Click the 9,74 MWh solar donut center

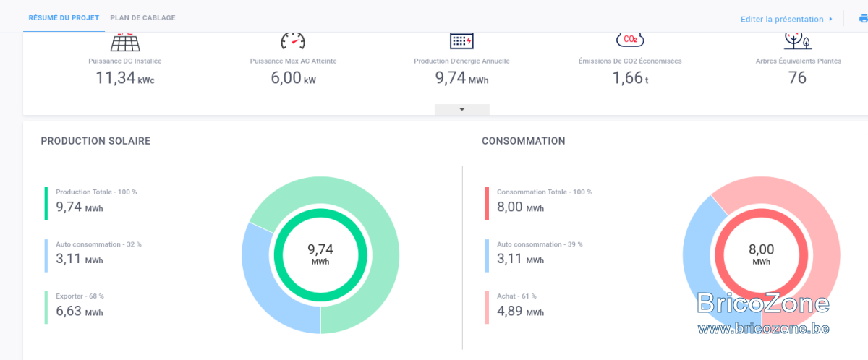click(x=320, y=254)
